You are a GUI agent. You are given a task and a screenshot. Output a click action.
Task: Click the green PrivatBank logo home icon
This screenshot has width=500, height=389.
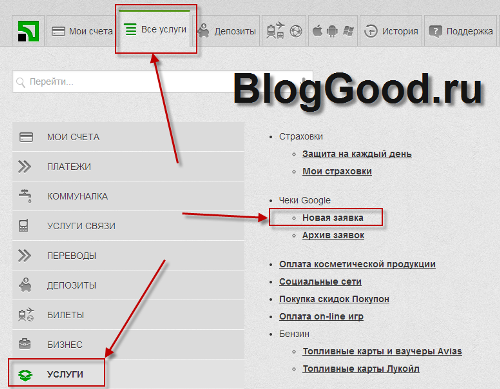pos(28,31)
